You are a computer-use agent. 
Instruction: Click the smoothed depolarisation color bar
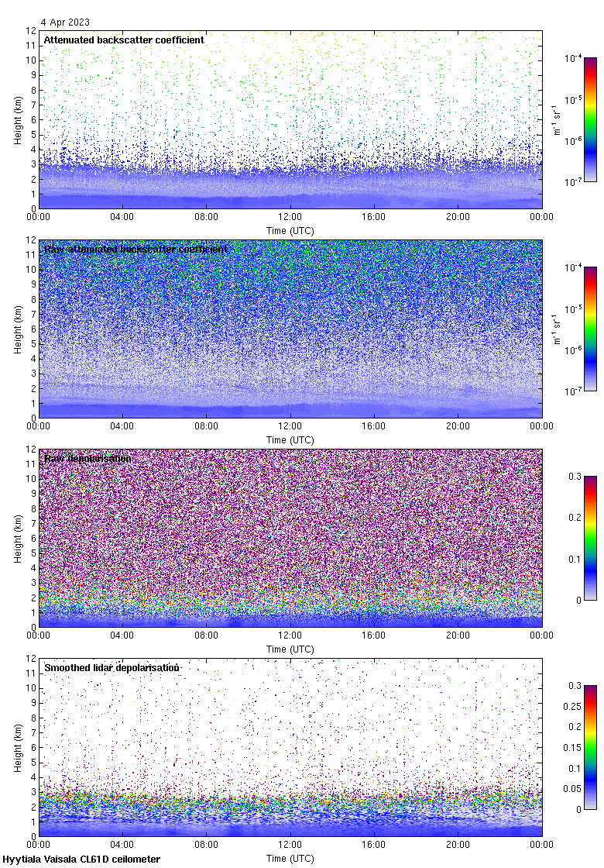(590, 747)
